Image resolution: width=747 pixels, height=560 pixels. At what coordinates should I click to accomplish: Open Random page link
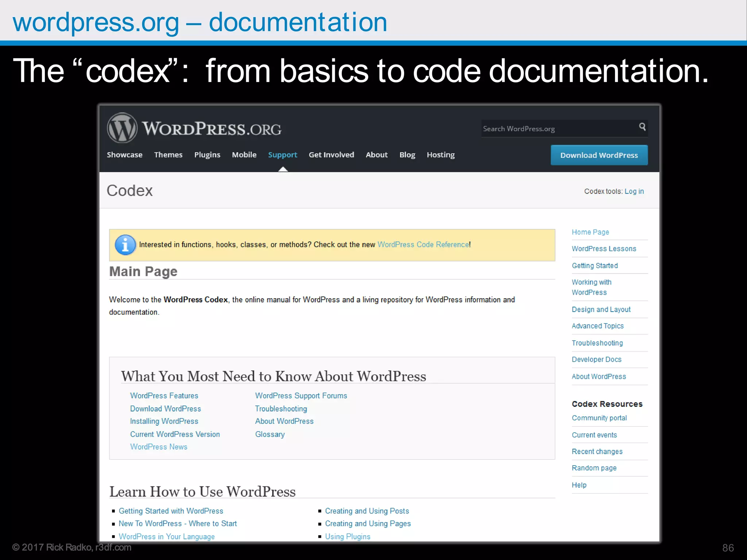pos(594,468)
